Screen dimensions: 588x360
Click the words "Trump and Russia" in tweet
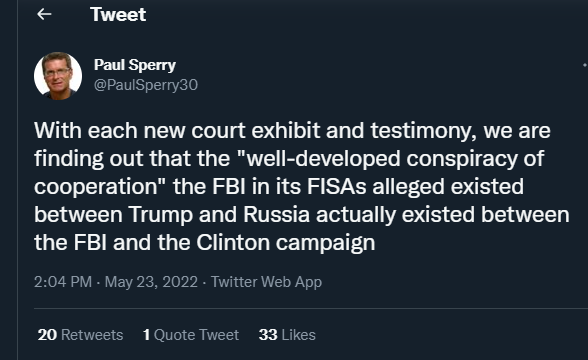tap(219, 215)
